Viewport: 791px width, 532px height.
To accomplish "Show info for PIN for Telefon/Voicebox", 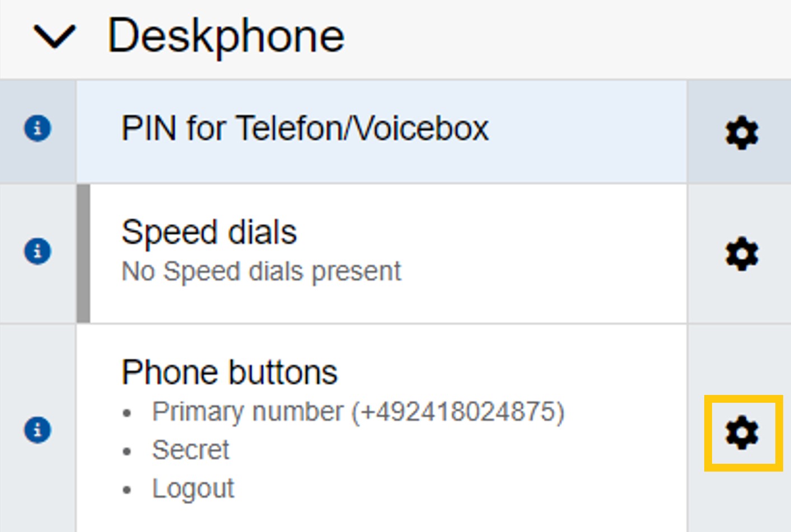I will pyautogui.click(x=38, y=128).
